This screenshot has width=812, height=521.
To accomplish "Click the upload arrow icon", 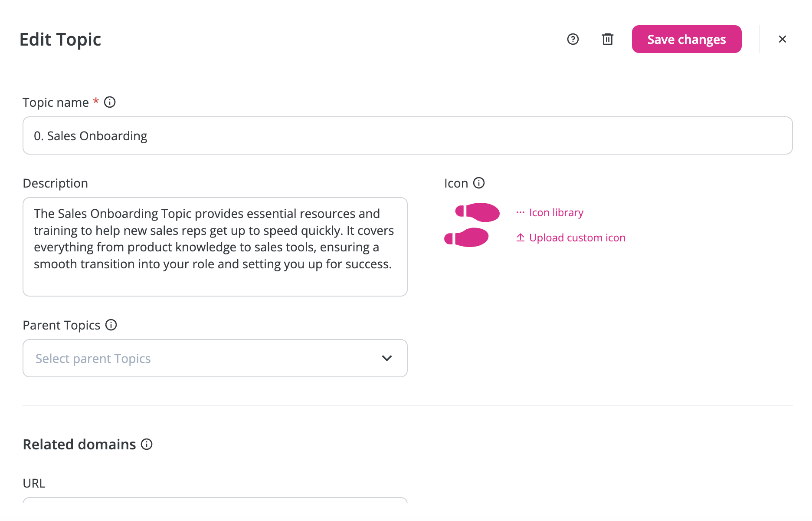I will tap(521, 237).
